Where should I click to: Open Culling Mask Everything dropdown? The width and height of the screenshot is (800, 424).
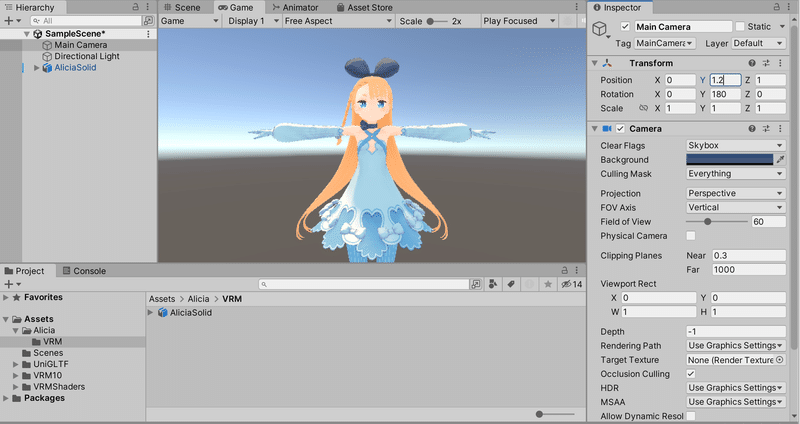(735, 174)
